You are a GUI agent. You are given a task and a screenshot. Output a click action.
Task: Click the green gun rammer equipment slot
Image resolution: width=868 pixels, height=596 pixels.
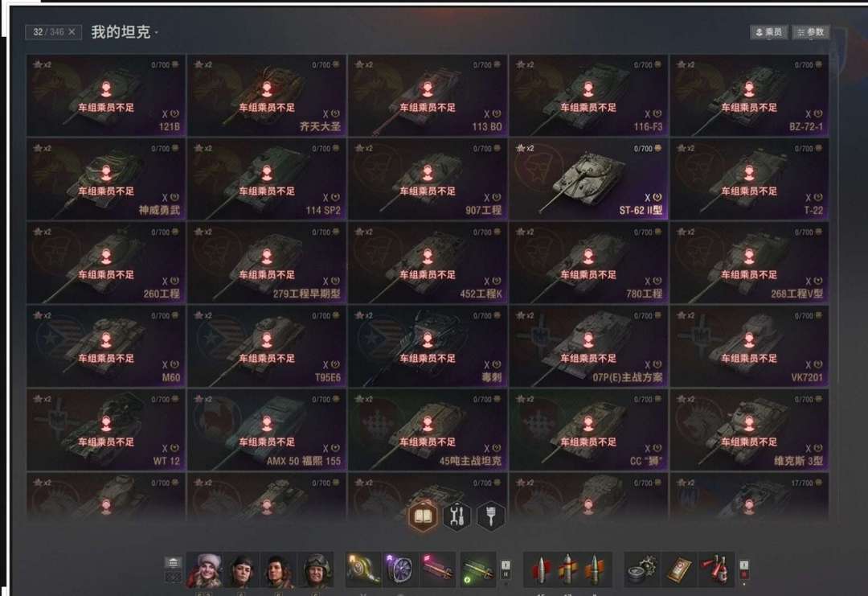tap(477, 569)
